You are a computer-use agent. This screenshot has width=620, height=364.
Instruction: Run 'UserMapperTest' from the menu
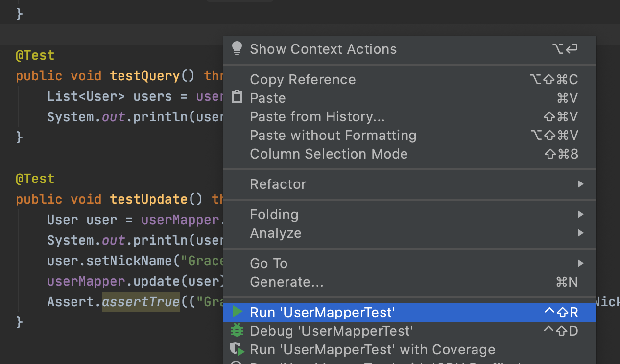coord(322,312)
